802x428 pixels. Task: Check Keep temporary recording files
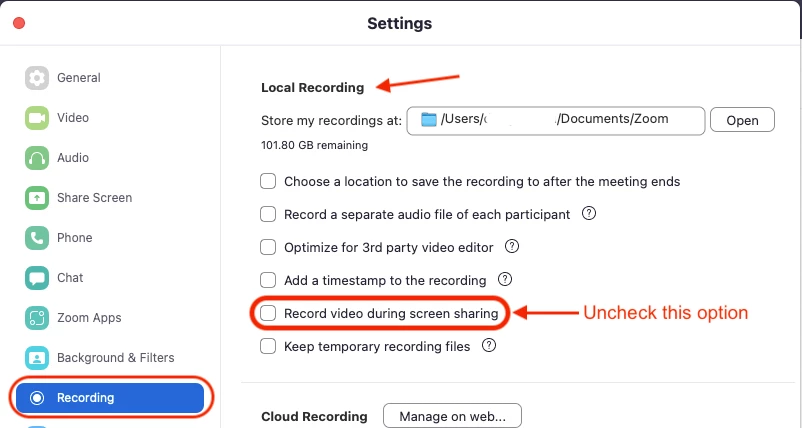tap(268, 346)
